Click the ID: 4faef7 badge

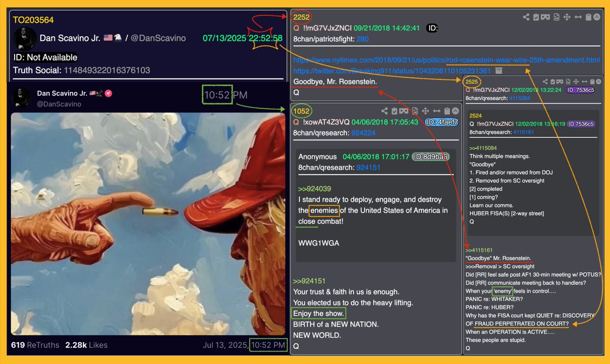coord(441,122)
